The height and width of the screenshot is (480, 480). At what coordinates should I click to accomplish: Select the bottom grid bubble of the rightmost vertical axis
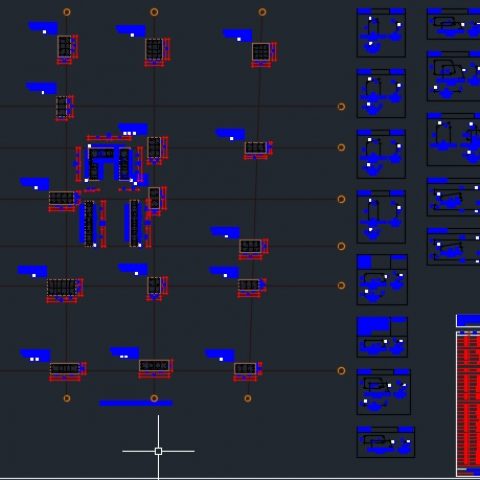248,398
